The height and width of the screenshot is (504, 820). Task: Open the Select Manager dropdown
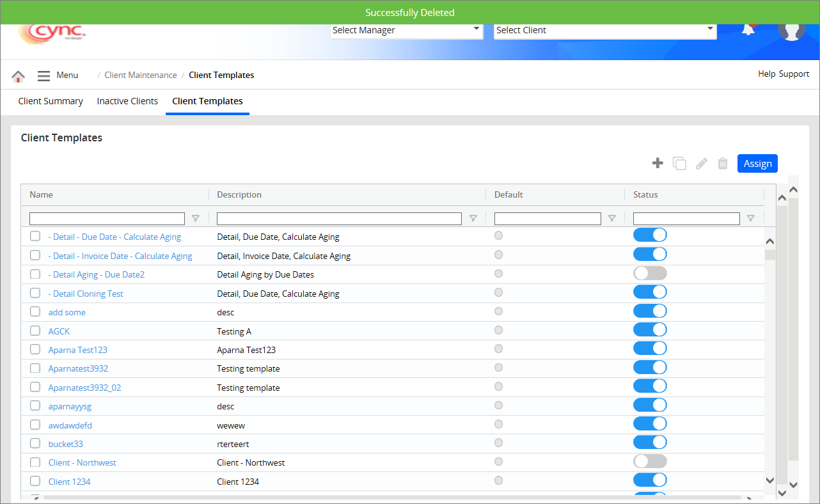tap(406, 30)
